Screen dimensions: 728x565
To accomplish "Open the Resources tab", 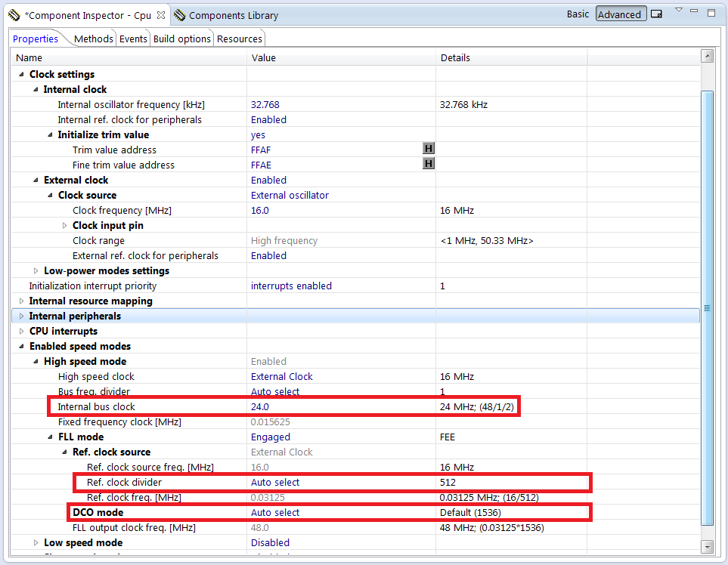I will [x=240, y=39].
